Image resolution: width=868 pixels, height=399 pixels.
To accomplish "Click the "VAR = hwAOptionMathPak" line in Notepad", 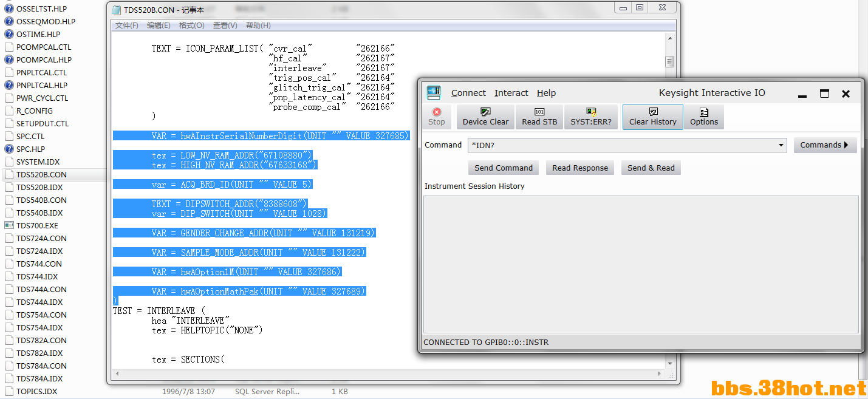I will tap(259, 292).
